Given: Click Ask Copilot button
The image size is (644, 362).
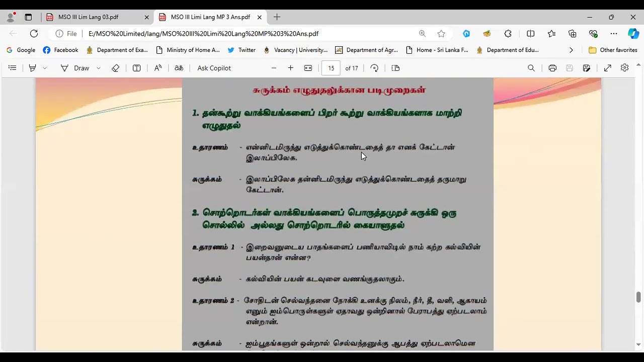Looking at the screenshot, I should (x=214, y=68).
